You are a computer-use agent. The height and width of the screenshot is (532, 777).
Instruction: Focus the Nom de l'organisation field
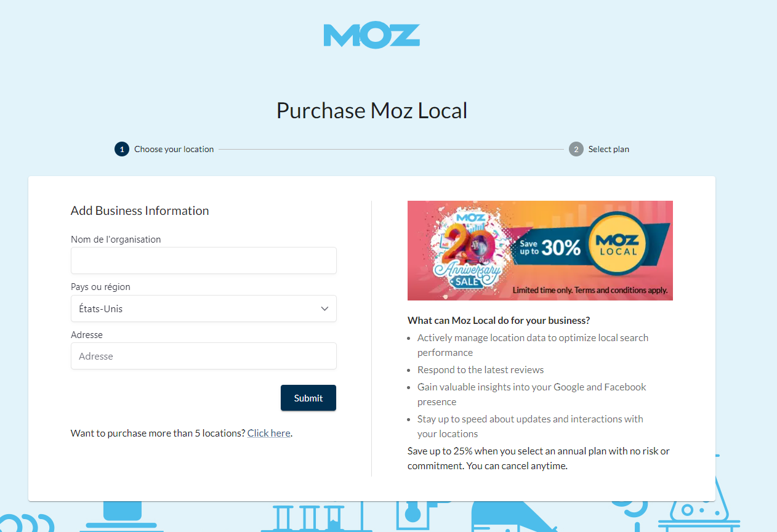(x=203, y=260)
